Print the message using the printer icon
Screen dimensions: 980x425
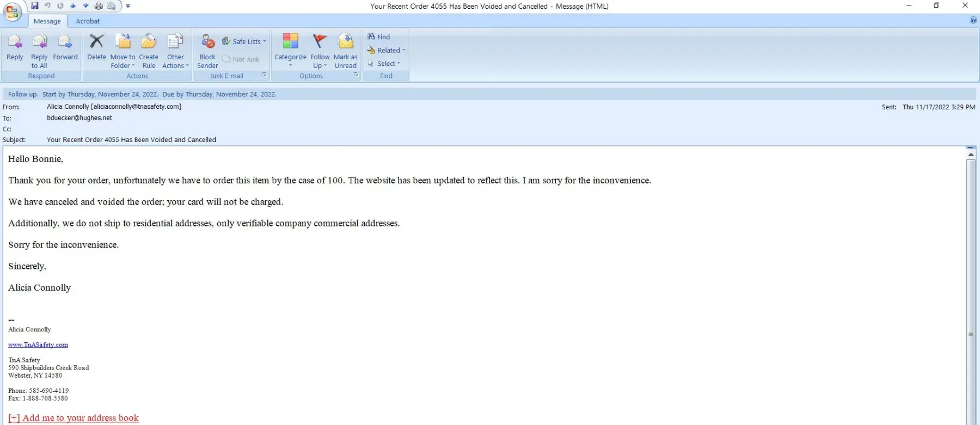pos(99,6)
